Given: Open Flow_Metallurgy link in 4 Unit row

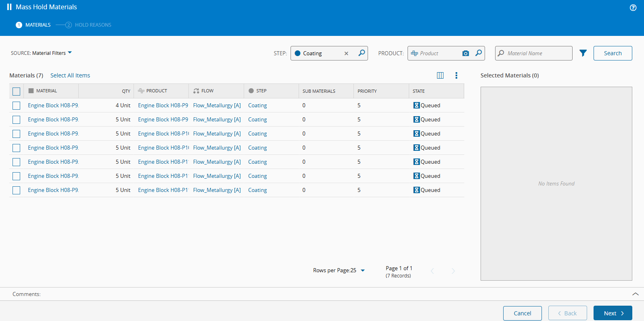Looking at the screenshot, I should 217,105.
